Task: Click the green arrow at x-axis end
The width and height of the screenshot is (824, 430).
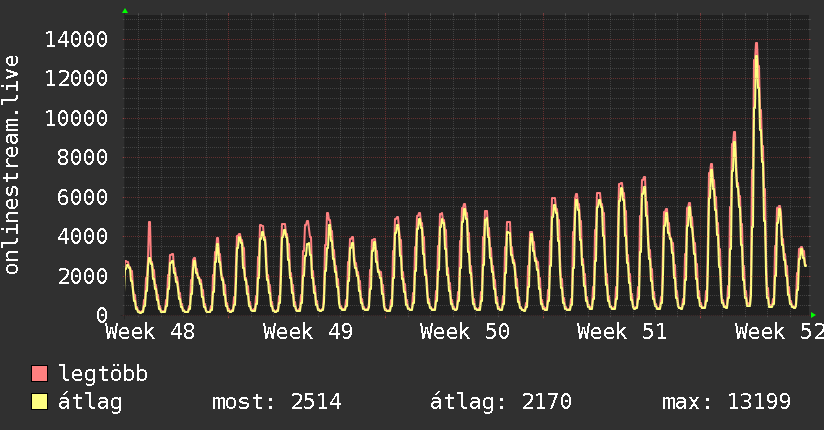Action: tap(813, 315)
